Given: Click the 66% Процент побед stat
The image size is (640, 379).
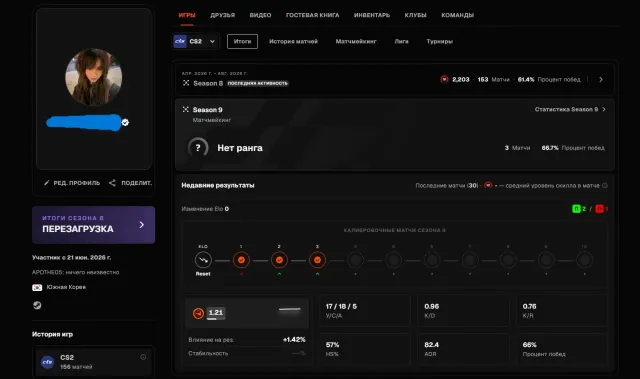Looking at the screenshot, I should coord(562,349).
